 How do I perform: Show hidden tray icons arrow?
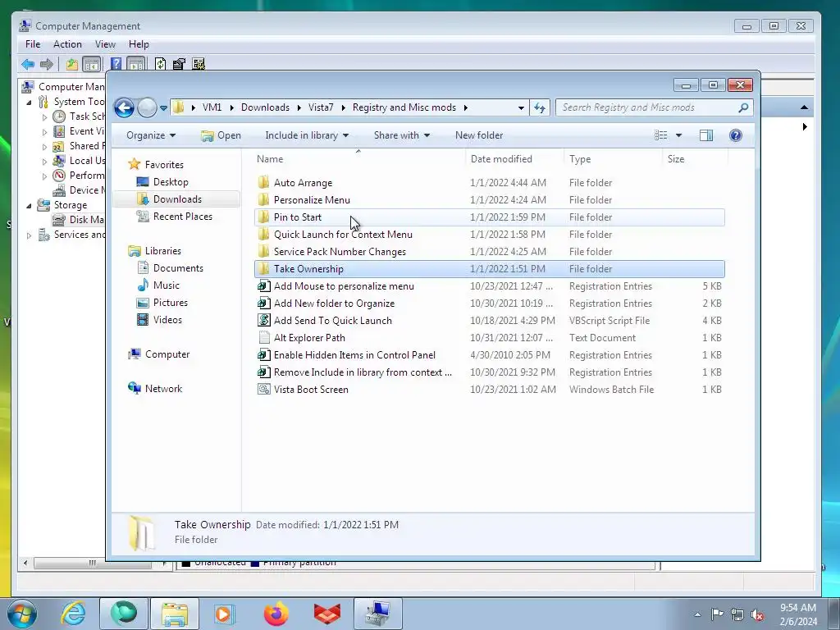point(697,615)
